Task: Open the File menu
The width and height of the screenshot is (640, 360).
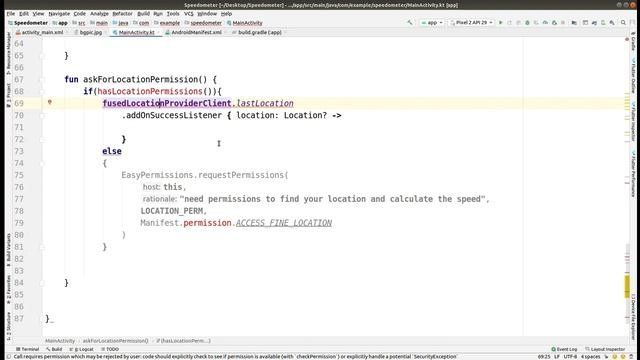Action: click(11, 13)
